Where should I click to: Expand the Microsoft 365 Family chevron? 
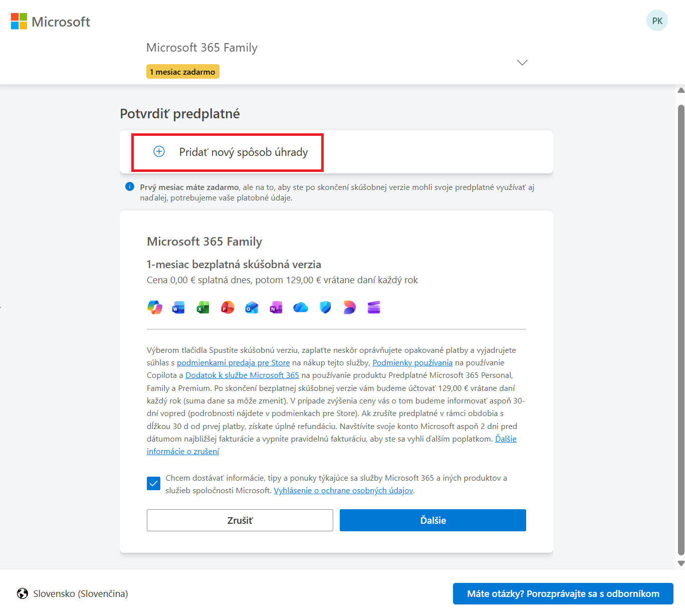point(522,63)
